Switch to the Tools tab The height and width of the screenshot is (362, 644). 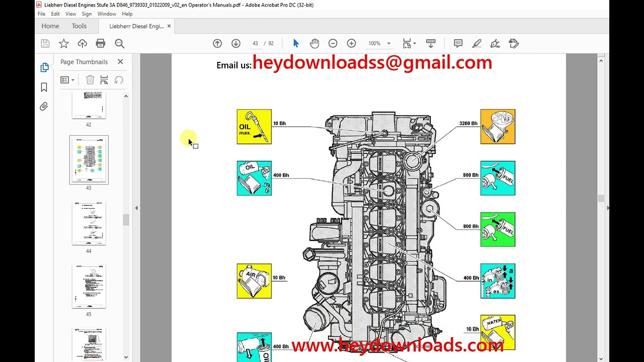point(79,26)
